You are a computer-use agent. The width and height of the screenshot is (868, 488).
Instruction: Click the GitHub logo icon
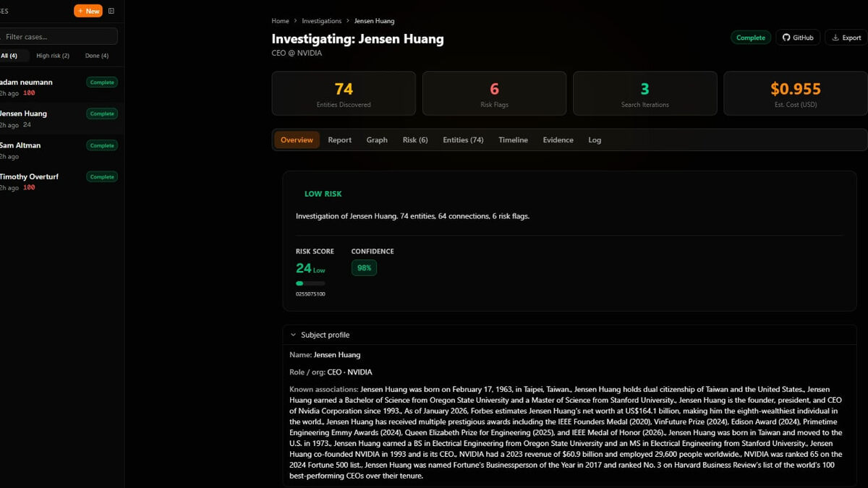coord(787,38)
